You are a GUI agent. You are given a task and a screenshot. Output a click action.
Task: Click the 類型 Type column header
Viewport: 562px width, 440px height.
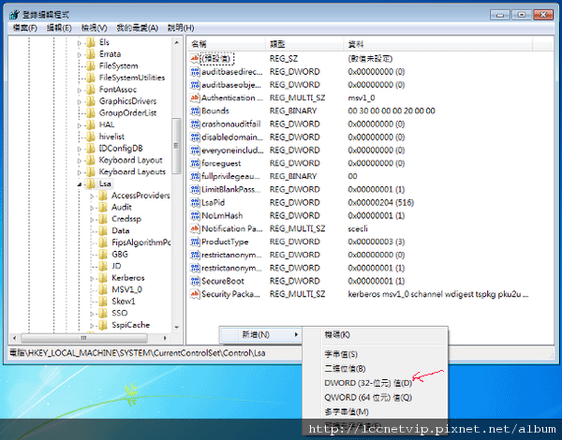pyautogui.click(x=305, y=44)
